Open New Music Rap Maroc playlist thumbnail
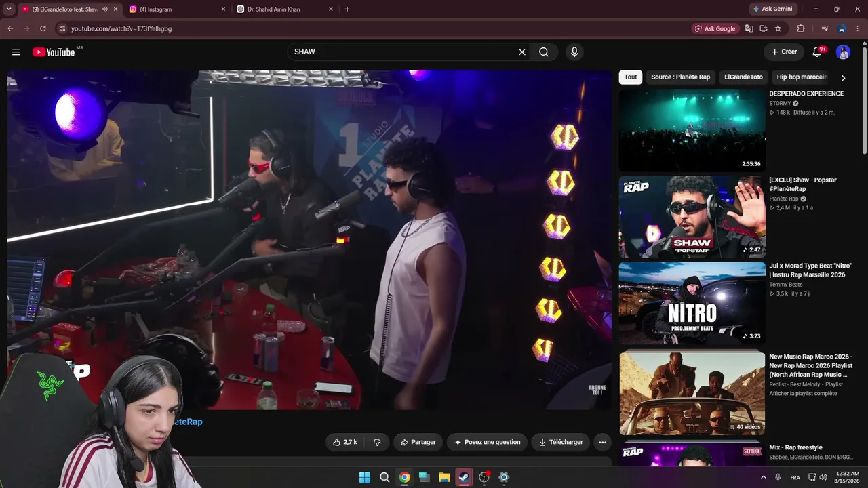The height and width of the screenshot is (488, 868). tap(692, 393)
